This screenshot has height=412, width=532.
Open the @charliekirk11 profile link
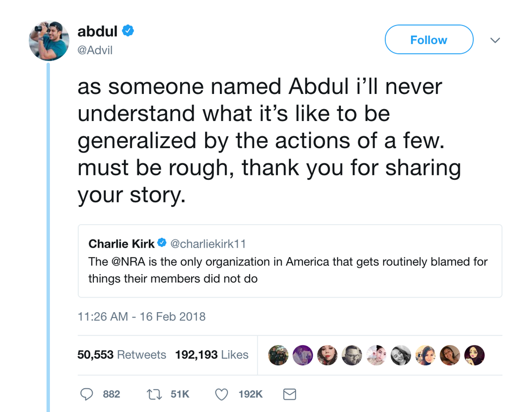click(208, 244)
